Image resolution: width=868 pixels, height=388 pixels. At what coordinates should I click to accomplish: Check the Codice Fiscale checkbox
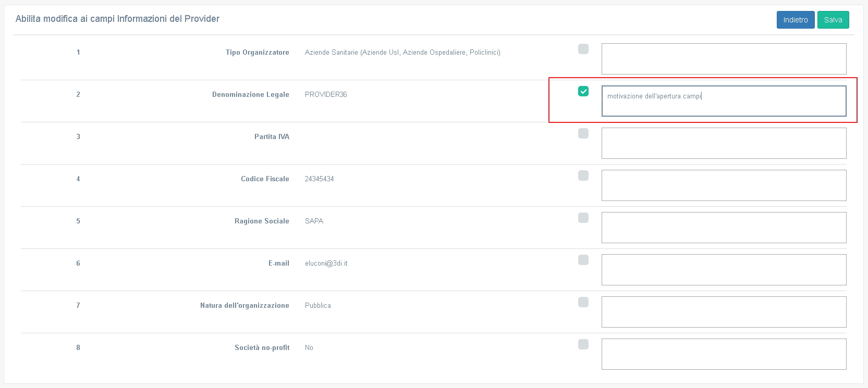tap(583, 176)
